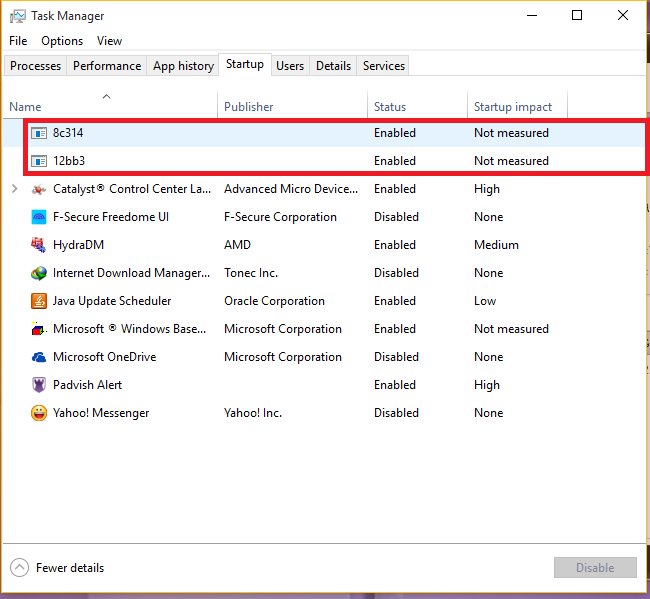Click the Tonec Inc. publisher cell
Image resolution: width=650 pixels, height=599 pixels.
click(251, 273)
